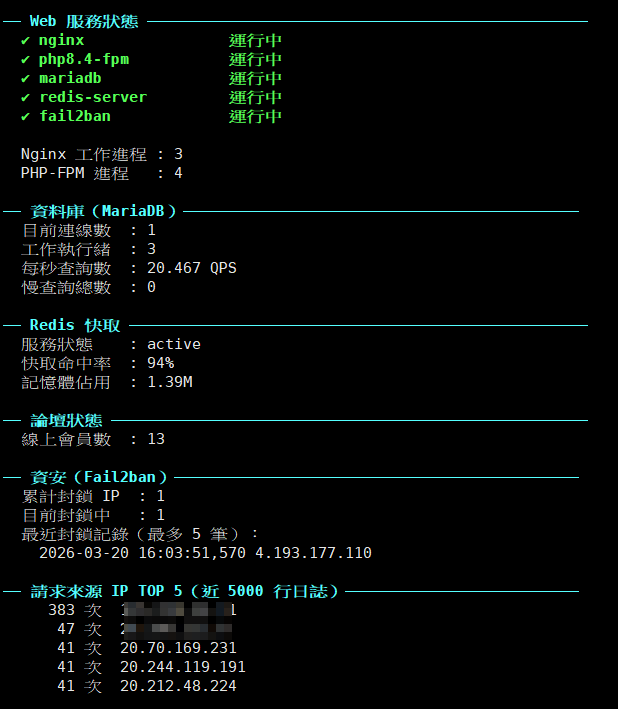This screenshot has height=709, width=618.
Task: Click the 運行中 status for fail2ban
Action: pos(255,117)
